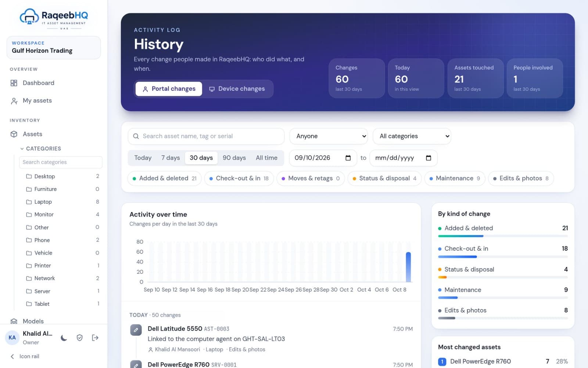Viewport: 588px width, 368px height.
Task: Open the All categories dropdown
Action: (x=412, y=136)
